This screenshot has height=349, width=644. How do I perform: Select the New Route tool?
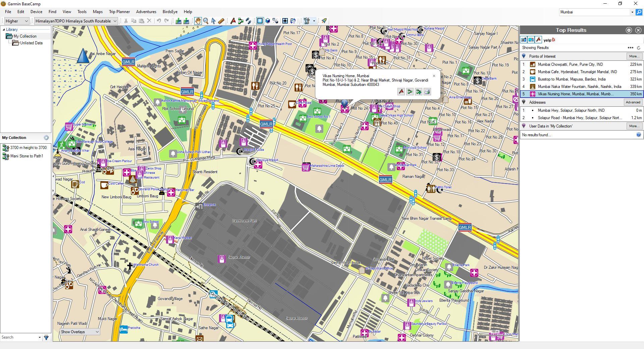(241, 21)
